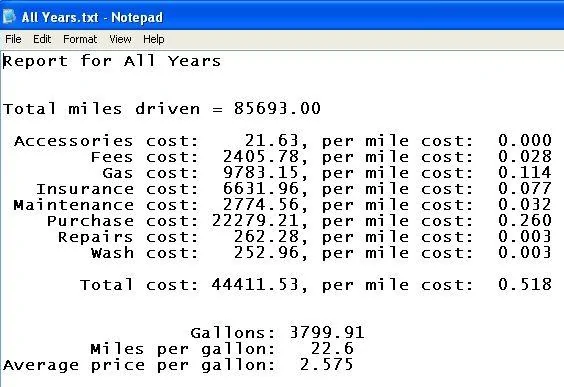
Task: Click the Purchase per mile cost 0.260
Action: (x=525, y=220)
